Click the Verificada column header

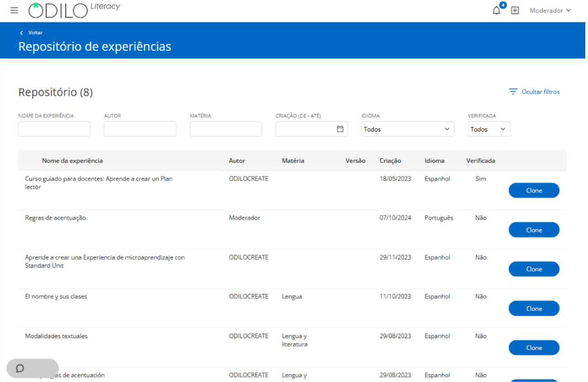tap(481, 160)
